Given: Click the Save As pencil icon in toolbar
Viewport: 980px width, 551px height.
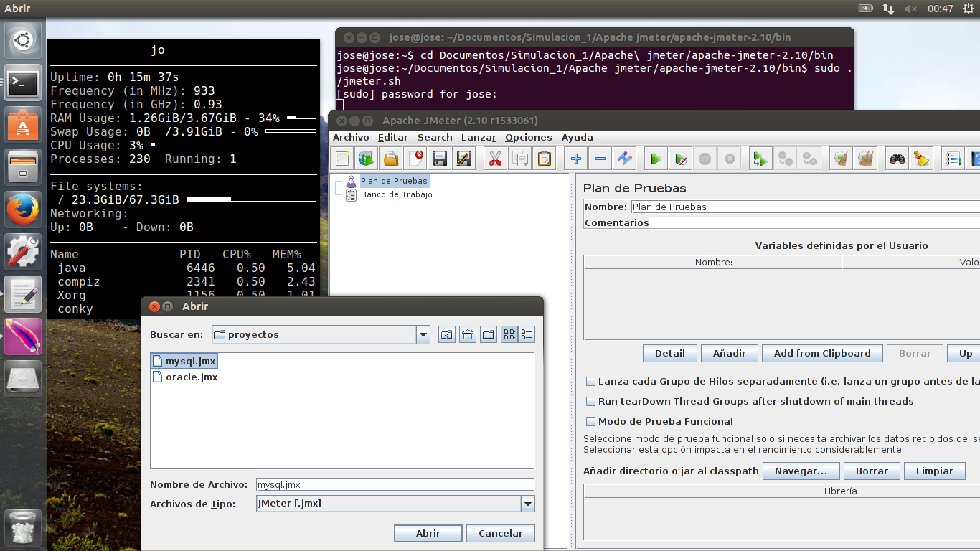Looking at the screenshot, I should point(464,159).
